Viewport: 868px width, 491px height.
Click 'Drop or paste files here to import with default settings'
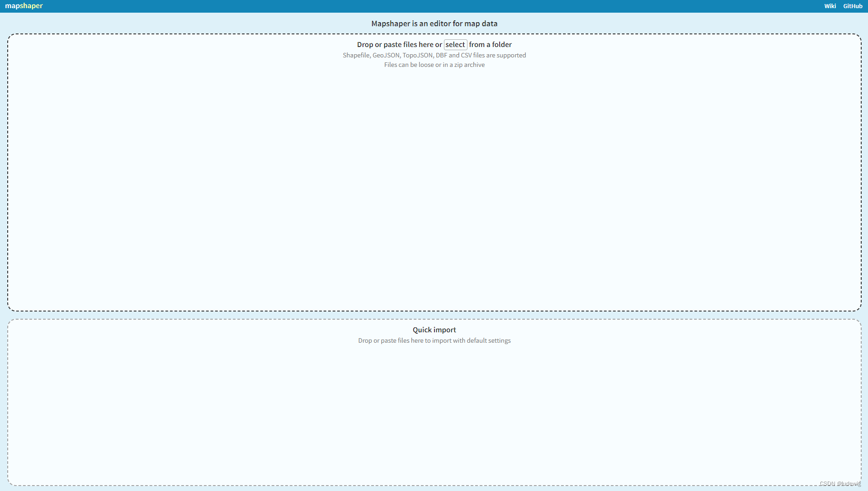(434, 340)
